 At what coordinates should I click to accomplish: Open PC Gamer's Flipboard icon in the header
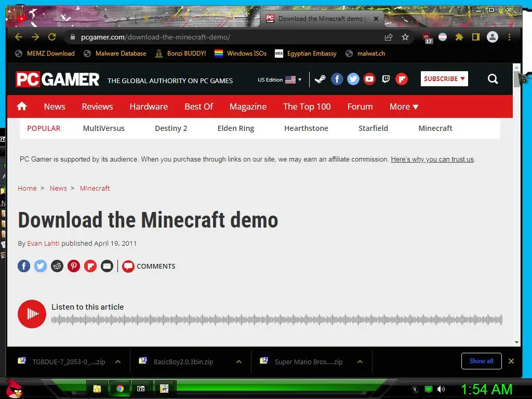(402, 79)
